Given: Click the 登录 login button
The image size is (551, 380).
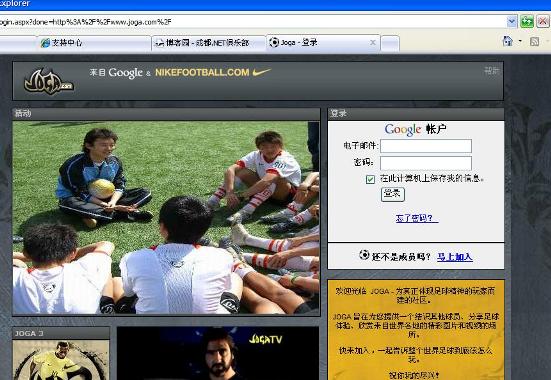Looking at the screenshot, I should tap(393, 194).
